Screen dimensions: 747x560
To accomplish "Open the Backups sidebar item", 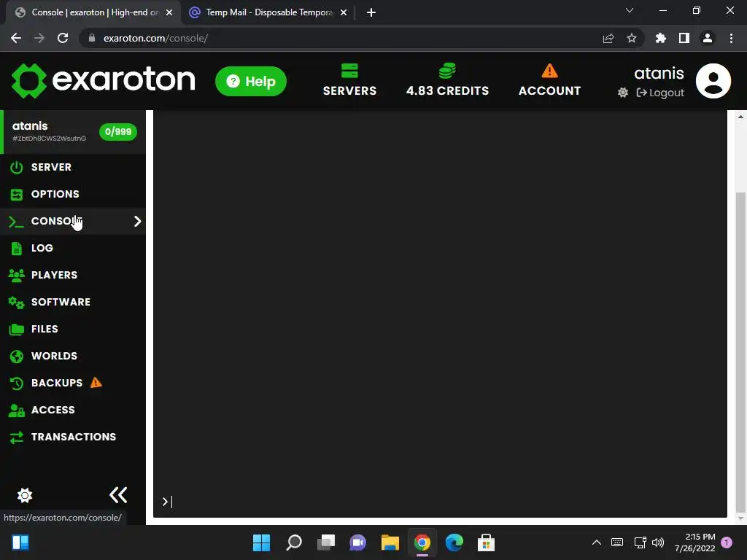I will coord(73,383).
